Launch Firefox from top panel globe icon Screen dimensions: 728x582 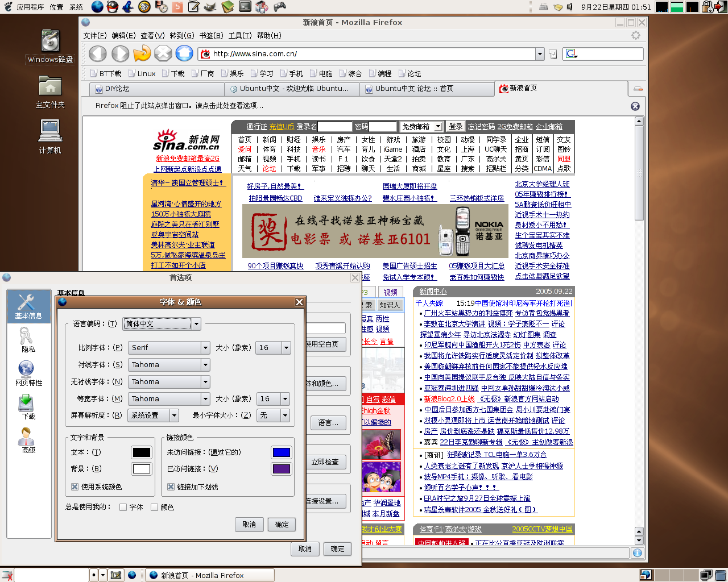click(x=97, y=7)
